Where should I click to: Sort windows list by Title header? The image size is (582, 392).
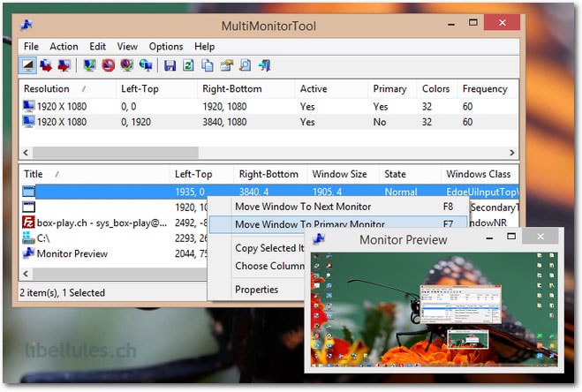(94, 174)
